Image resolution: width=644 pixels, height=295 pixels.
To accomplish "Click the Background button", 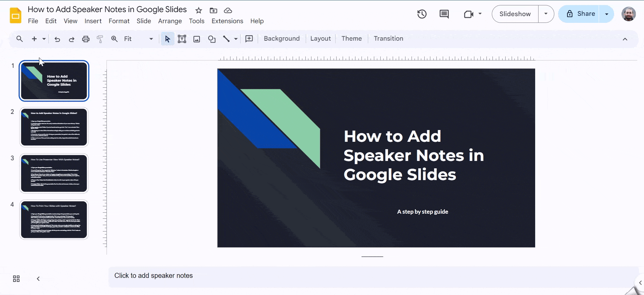I will click(282, 39).
